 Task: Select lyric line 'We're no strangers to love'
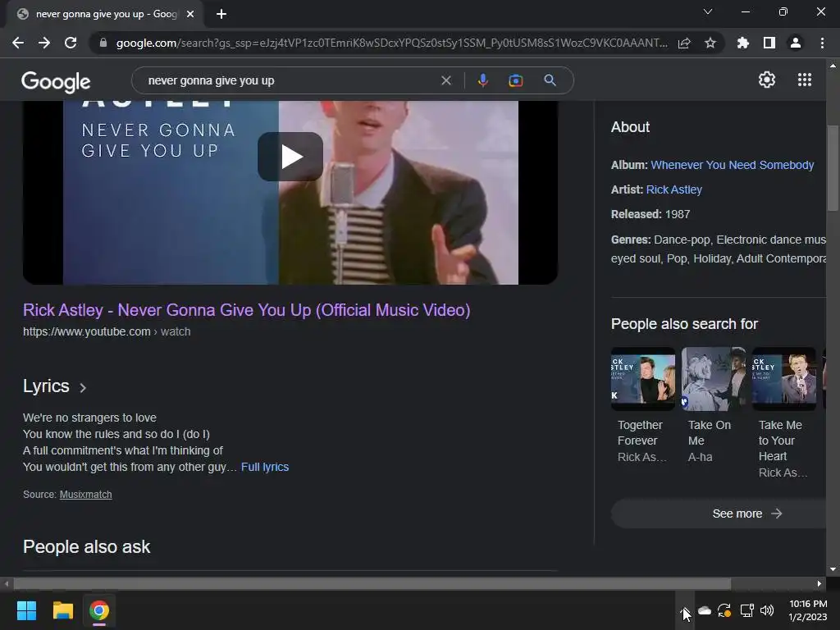tap(89, 418)
